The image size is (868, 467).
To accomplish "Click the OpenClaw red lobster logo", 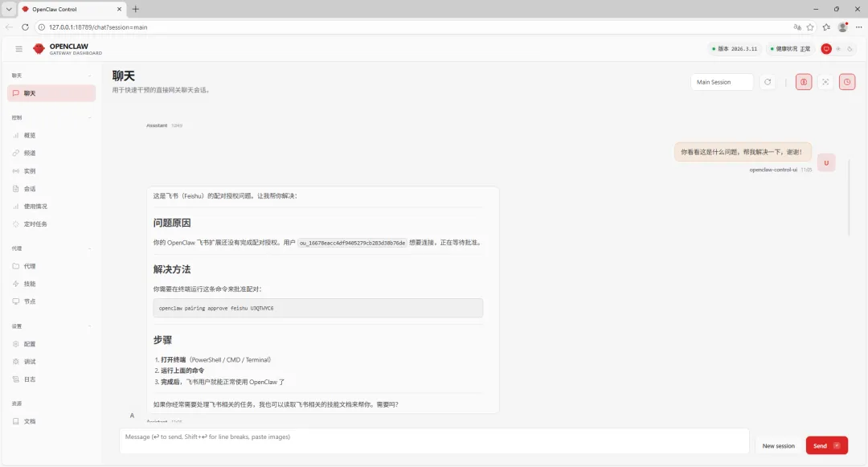I will tap(39, 49).
